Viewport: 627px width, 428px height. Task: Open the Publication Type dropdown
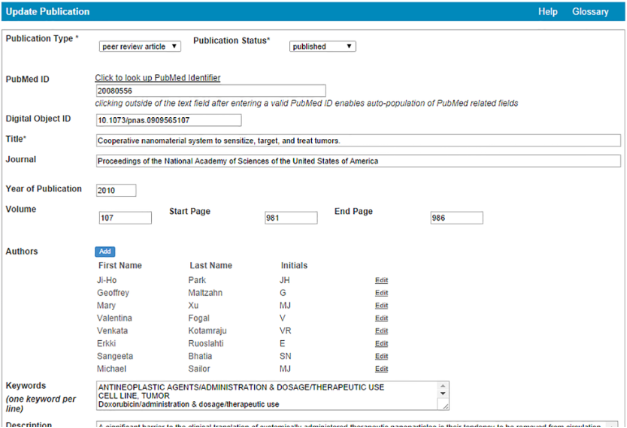[139, 46]
